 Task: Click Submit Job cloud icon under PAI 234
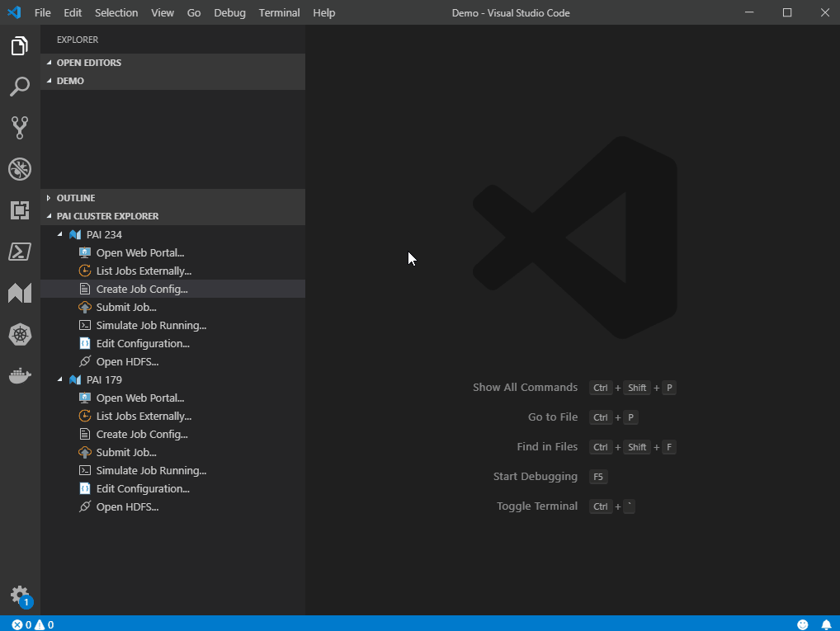(85, 308)
